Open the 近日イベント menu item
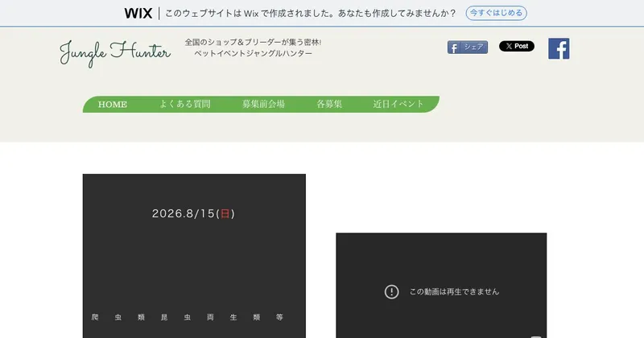This screenshot has height=338, width=644. pos(398,104)
